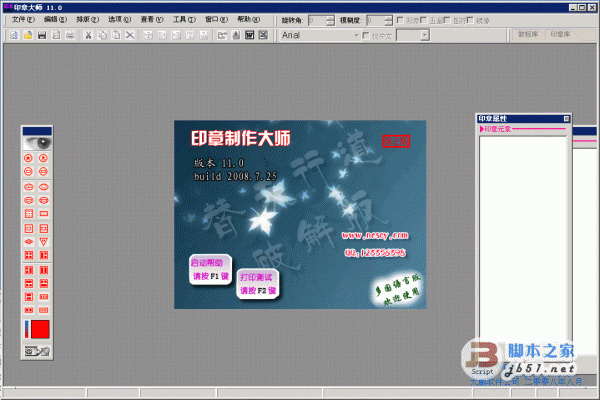This screenshot has width=600, height=400.
Task: Open the 窗口 menu
Action: click(216, 20)
